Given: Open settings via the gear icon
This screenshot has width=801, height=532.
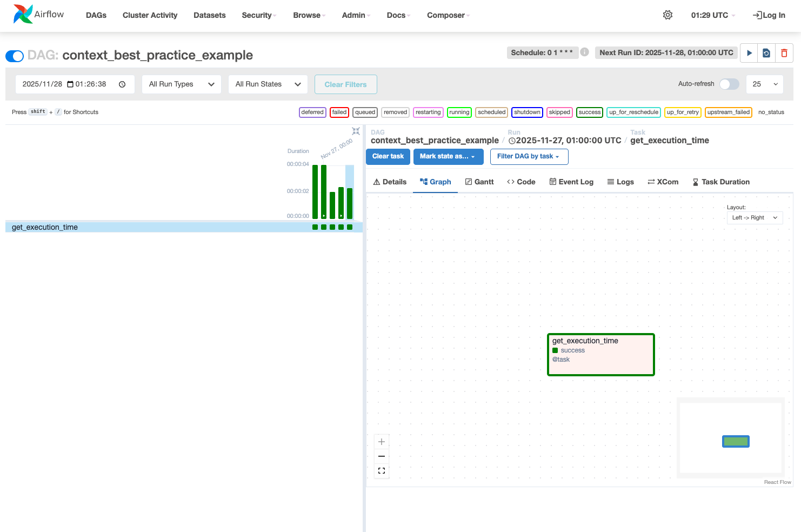Looking at the screenshot, I should pos(668,15).
